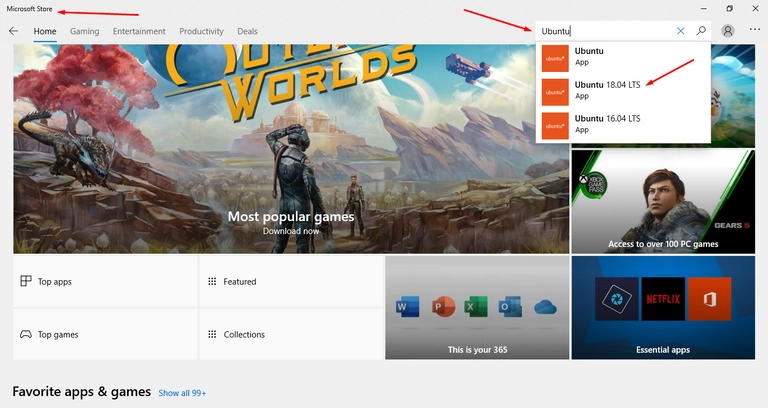Click Show all 99+ link
Viewport: 768px width, 408px height.
click(x=182, y=393)
